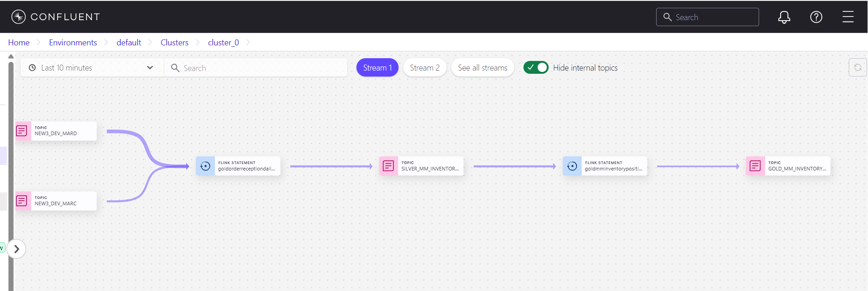Go to Environments breadcrumb link
Viewport: 868px width, 291px height.
(73, 43)
